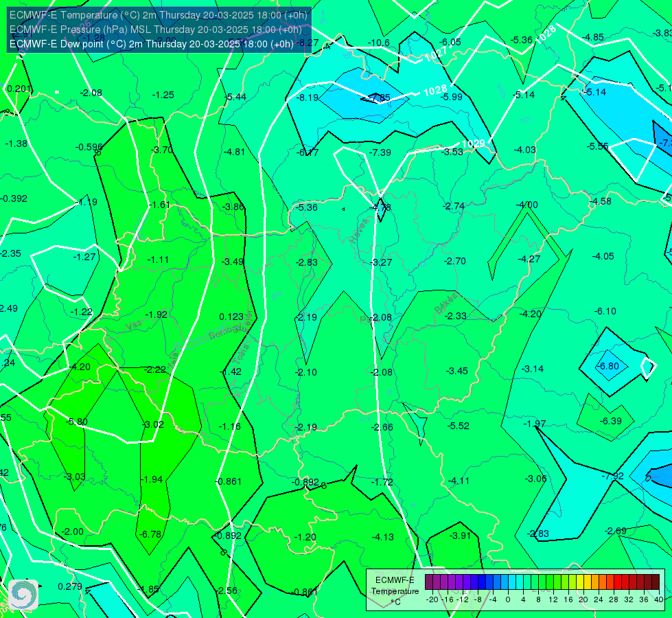Screen dimensions: 672x618
Task: Click the dew point value -5.44
Action: 235,97
